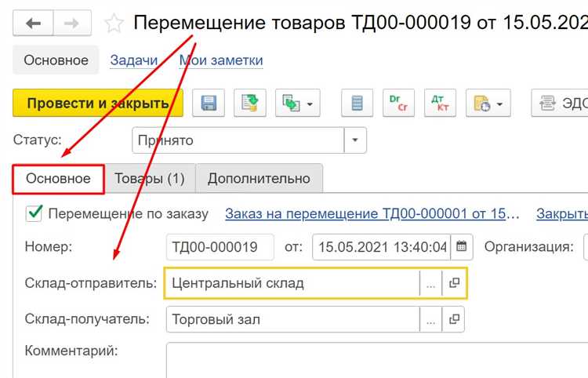This screenshot has width=588, height=378.
Task: Save the document with the floppy disk icon
Action: (x=209, y=103)
